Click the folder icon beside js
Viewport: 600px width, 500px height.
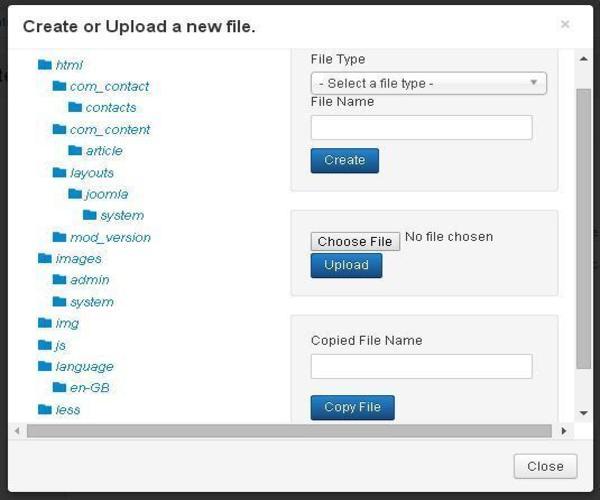pyautogui.click(x=44, y=345)
